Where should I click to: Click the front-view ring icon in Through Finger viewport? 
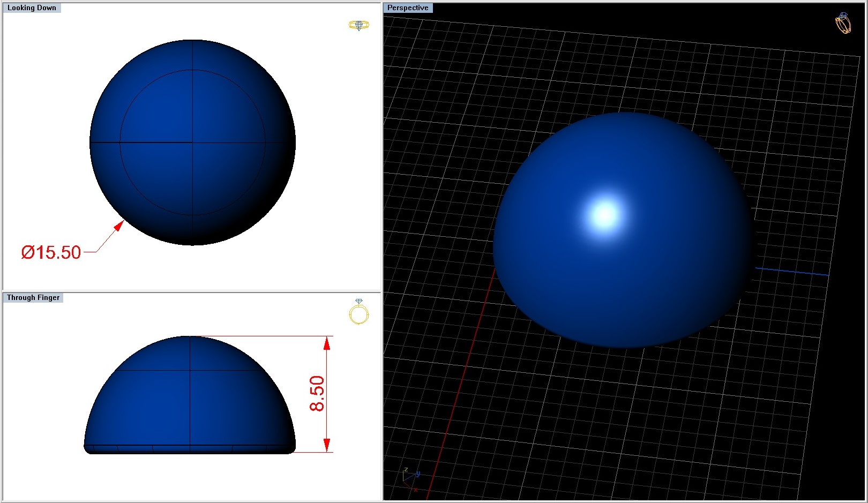[x=359, y=312]
